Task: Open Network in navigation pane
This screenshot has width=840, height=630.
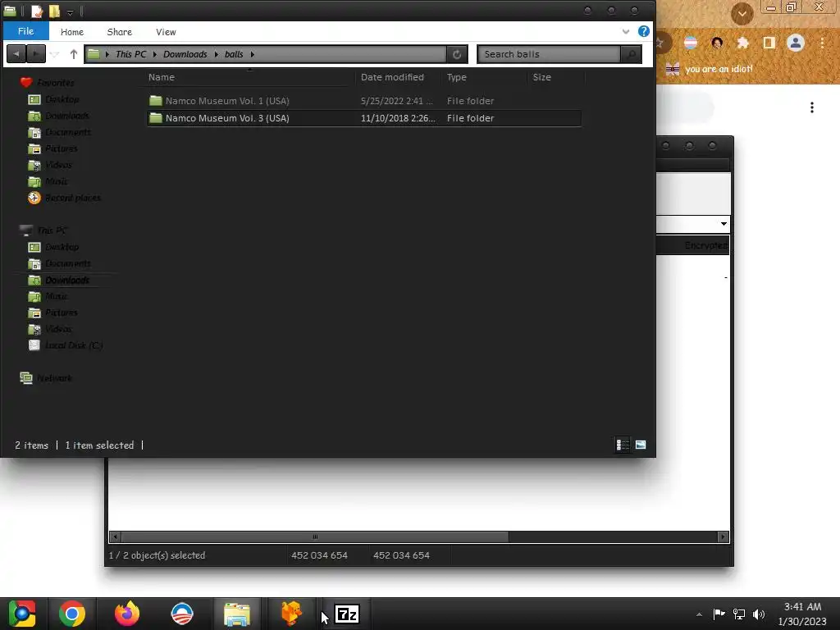Action: [x=46, y=378]
